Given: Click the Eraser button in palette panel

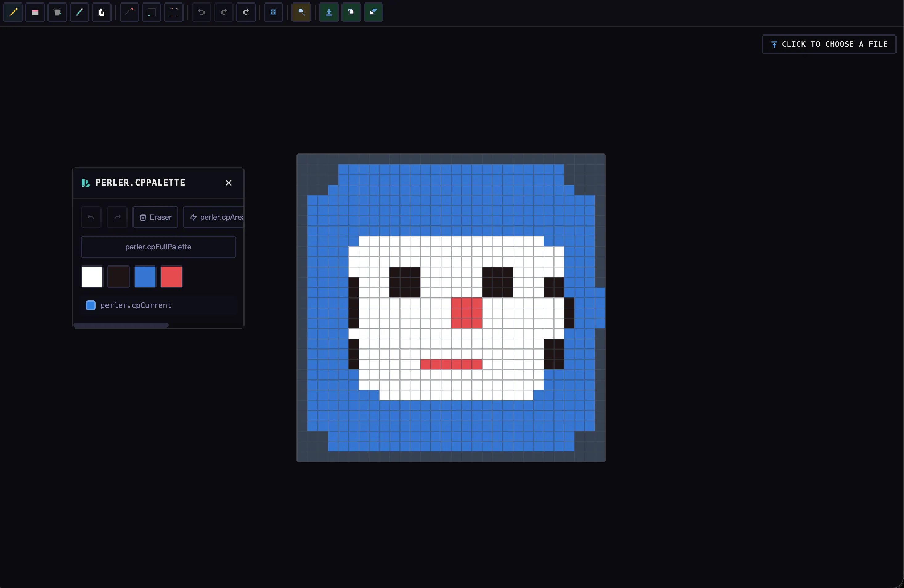Looking at the screenshot, I should [155, 217].
